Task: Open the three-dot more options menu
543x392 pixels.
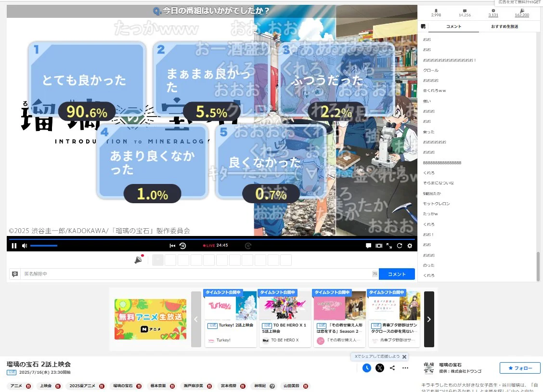Action: pyautogui.click(x=405, y=368)
